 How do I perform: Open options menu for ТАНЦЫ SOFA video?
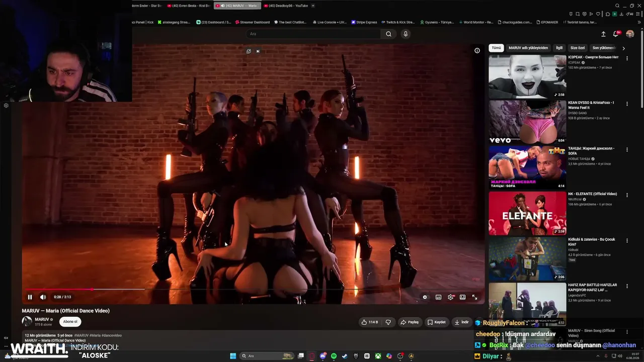coord(627,149)
